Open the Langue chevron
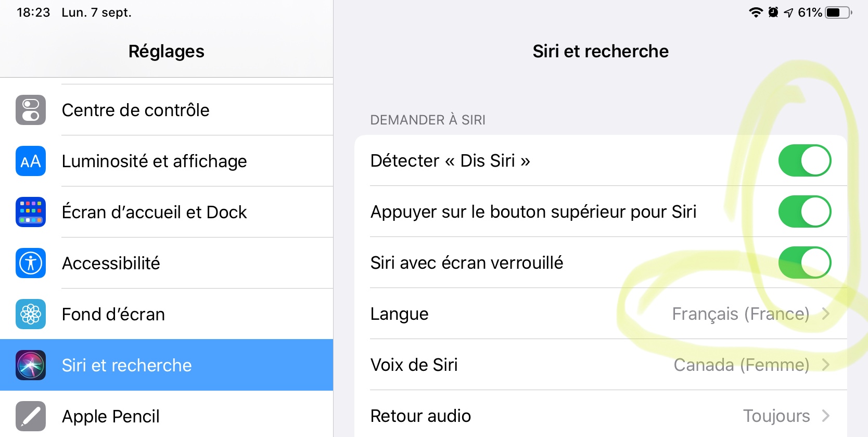Screen dimensions: 868x437 coord(825,314)
